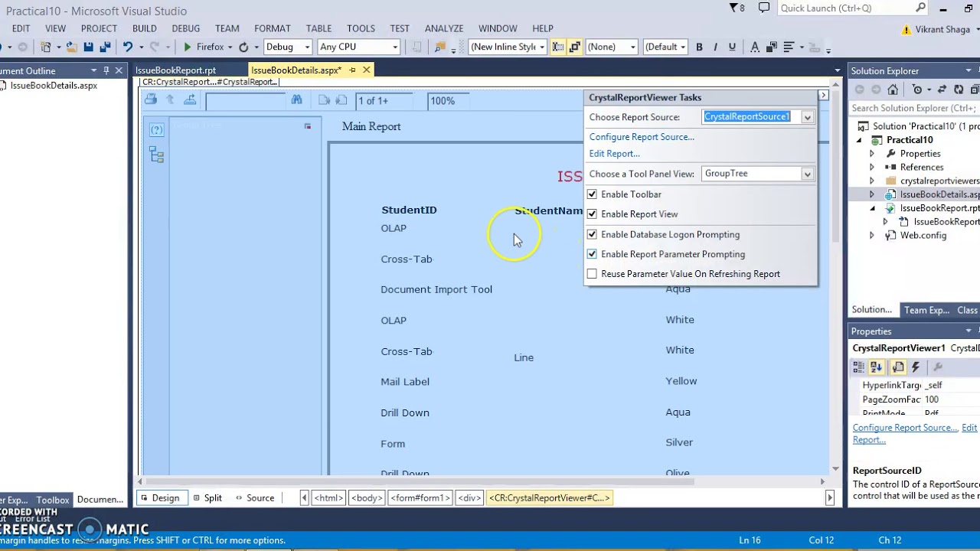Open the Tool Panel View GroupTree dropdown
The height and width of the screenshot is (551, 980).
click(807, 174)
